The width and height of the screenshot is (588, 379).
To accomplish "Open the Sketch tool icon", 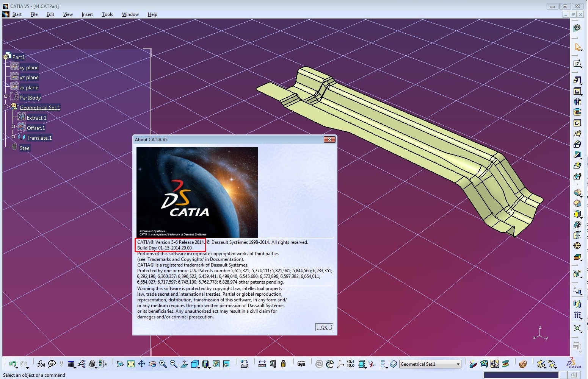I will tap(577, 63).
